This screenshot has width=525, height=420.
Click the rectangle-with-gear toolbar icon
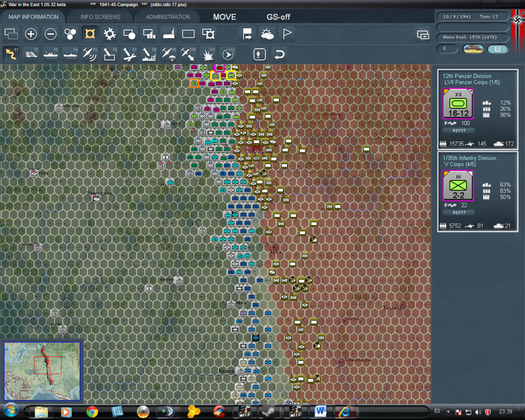point(208,34)
